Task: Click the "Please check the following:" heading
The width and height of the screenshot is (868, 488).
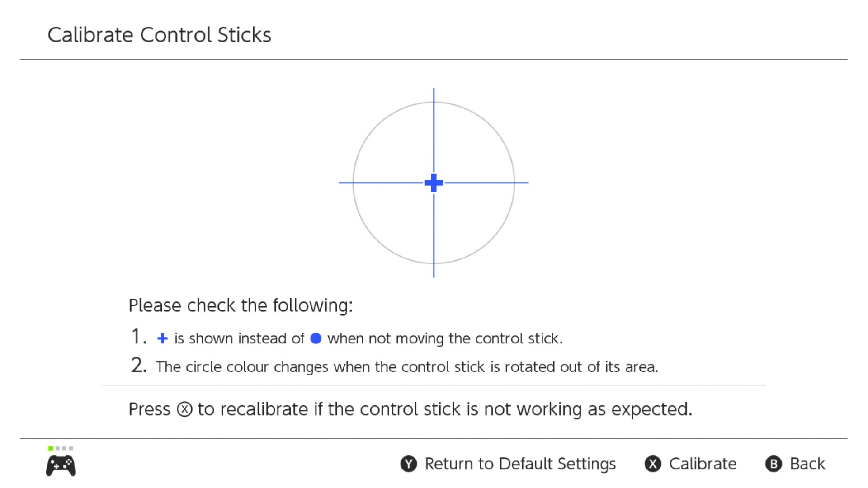Action: click(x=241, y=305)
